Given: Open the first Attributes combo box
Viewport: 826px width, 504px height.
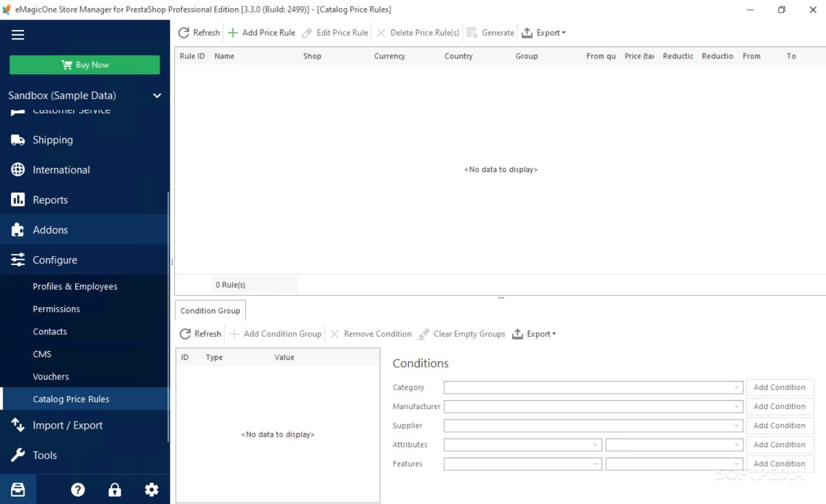Looking at the screenshot, I should pos(522,444).
